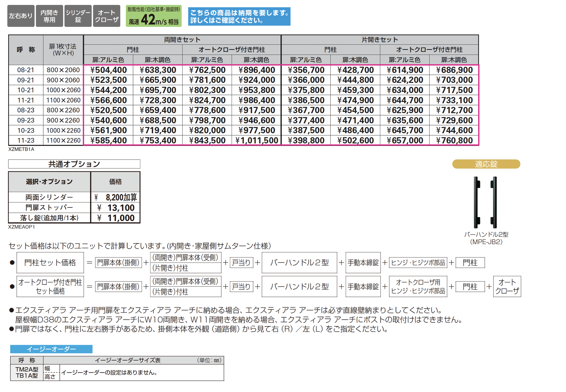Click price ¥504,400 in the table
The image size is (566, 392).
108,70
